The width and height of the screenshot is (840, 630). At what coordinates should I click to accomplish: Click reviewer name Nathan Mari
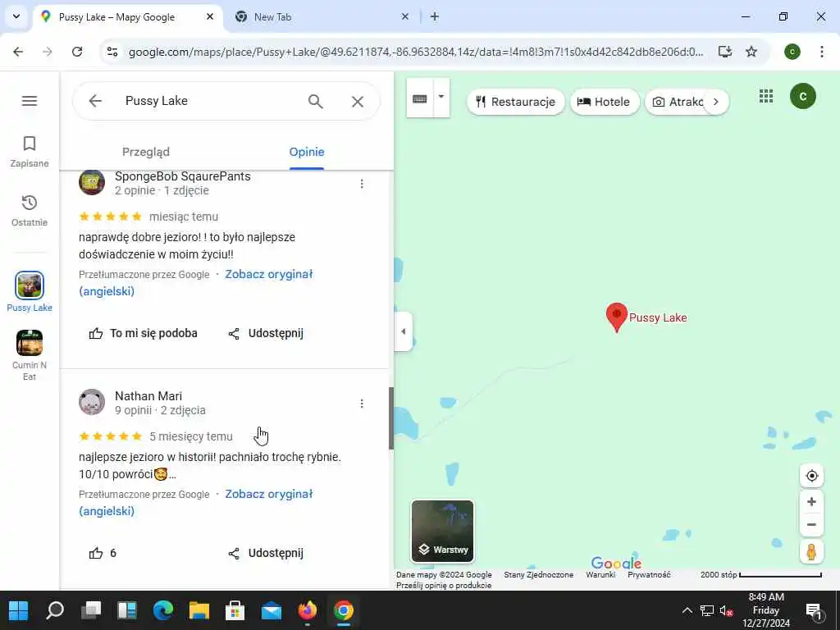tap(148, 396)
